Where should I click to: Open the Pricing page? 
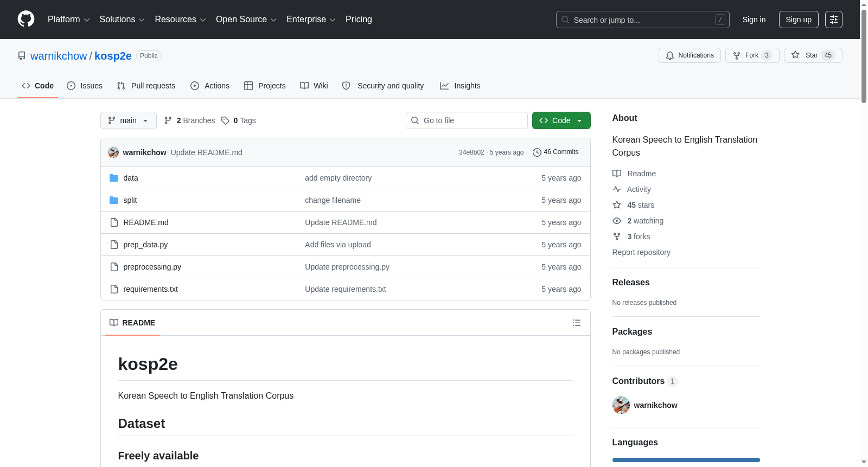pos(359,20)
